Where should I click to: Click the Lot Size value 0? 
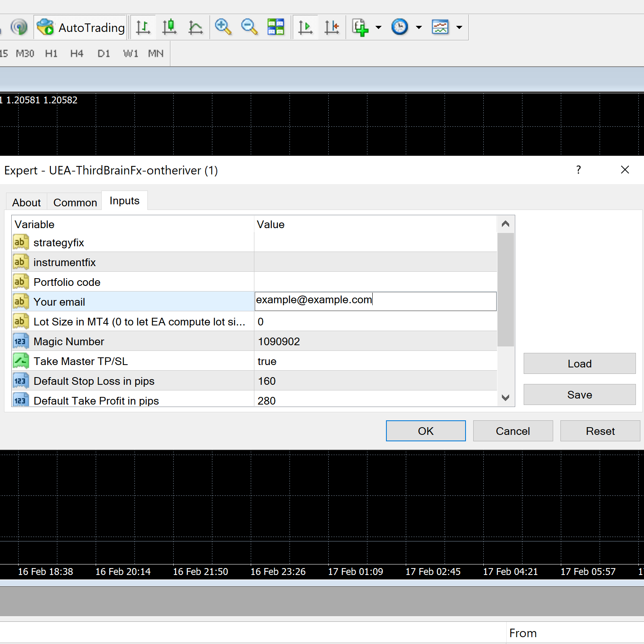(261, 322)
